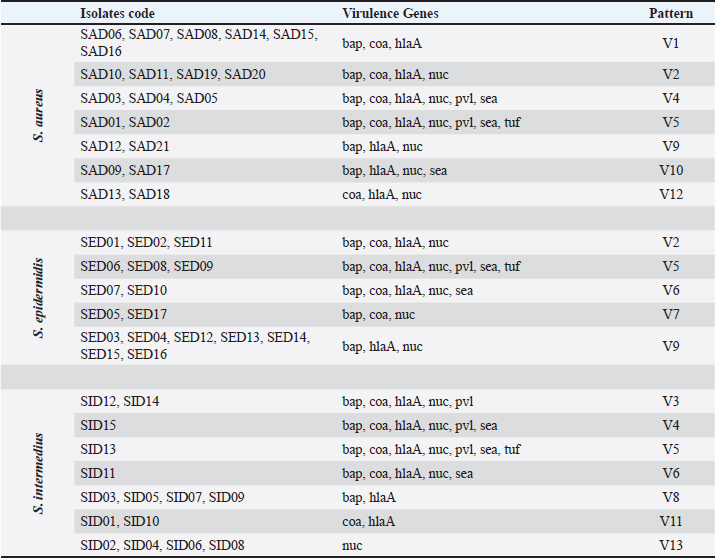Screen dimensions: 715x558
Task: Select the V13 pattern cell
Action: point(669,545)
